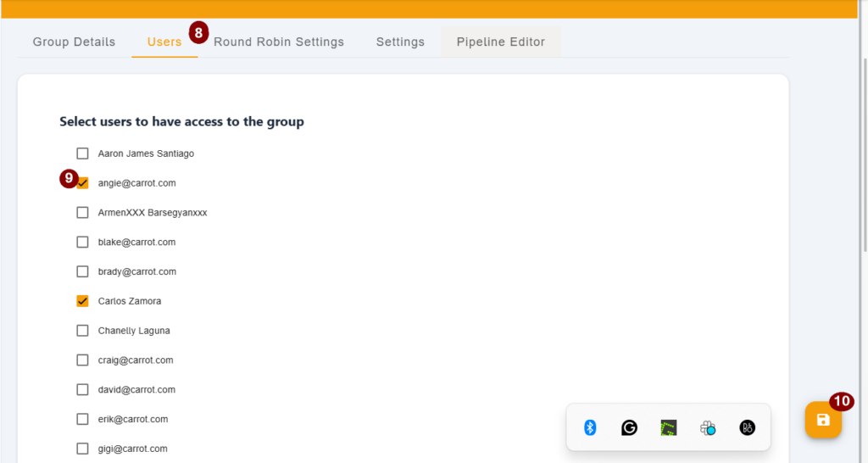Select the Users tab
The height and width of the screenshot is (463, 868).
pos(164,42)
